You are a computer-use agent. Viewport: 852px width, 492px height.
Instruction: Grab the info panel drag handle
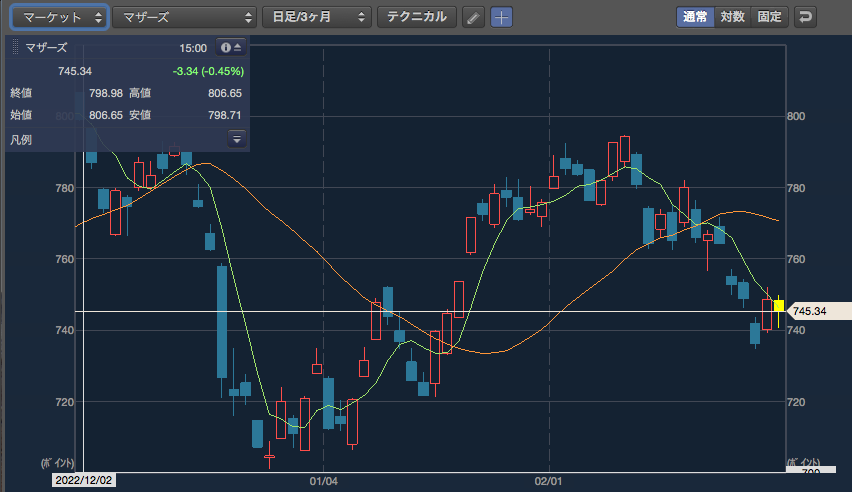(x=15, y=48)
